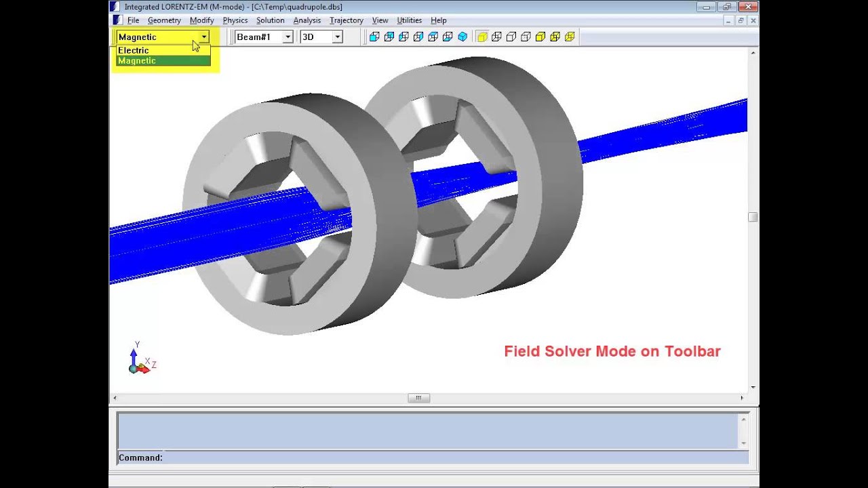This screenshot has width=868, height=488.
Task: Minimize the LORENTZ-EM application window
Action: 707,7
